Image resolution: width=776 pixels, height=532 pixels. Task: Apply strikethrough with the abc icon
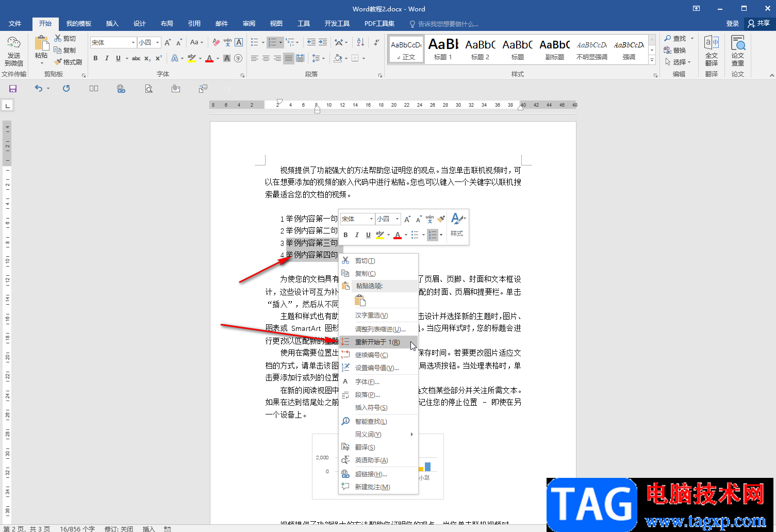tap(136, 58)
